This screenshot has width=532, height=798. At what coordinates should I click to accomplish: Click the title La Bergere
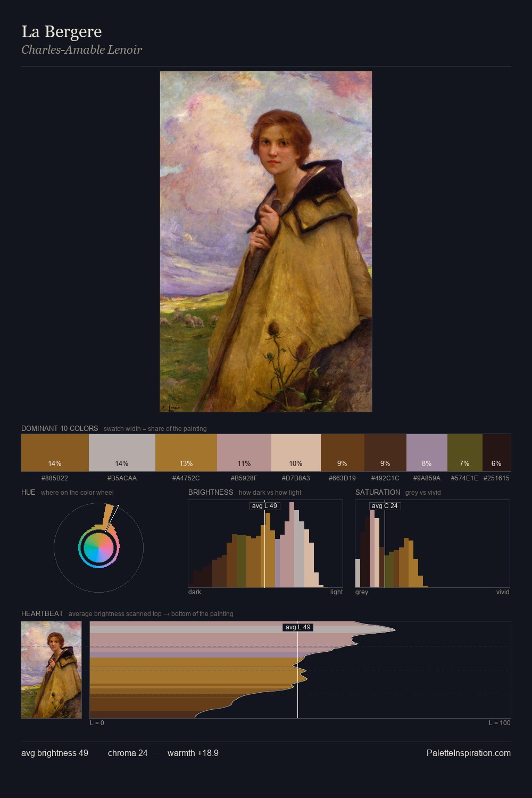(62, 31)
